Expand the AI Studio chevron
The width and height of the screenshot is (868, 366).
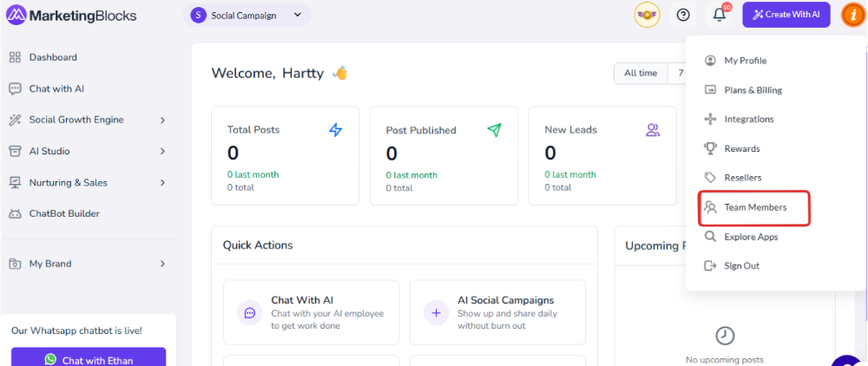click(162, 151)
